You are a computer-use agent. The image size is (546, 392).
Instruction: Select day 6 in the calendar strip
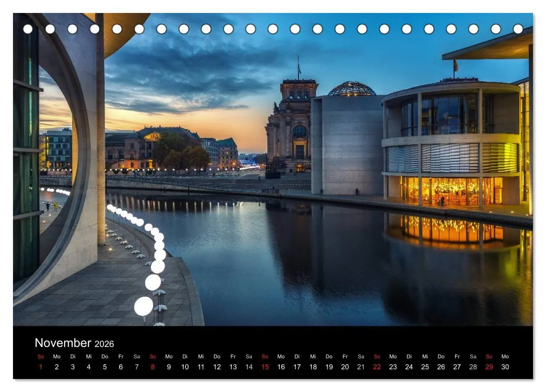121,367
